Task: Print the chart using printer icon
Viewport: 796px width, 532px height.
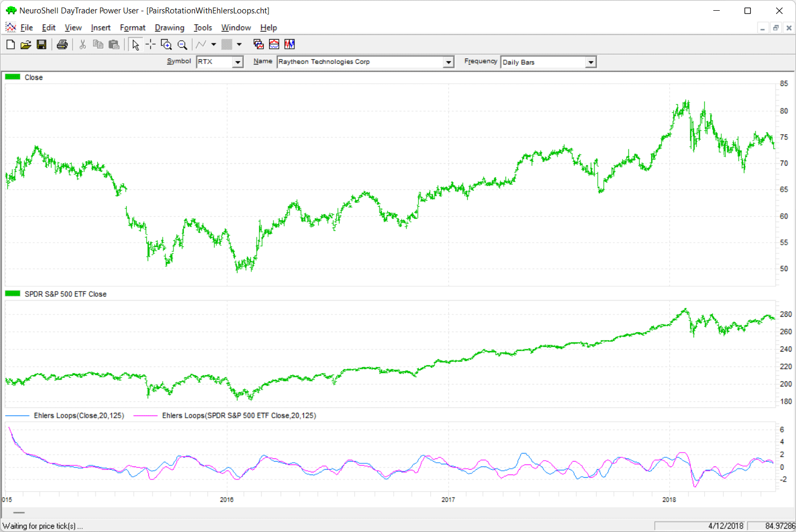Action: [62, 45]
